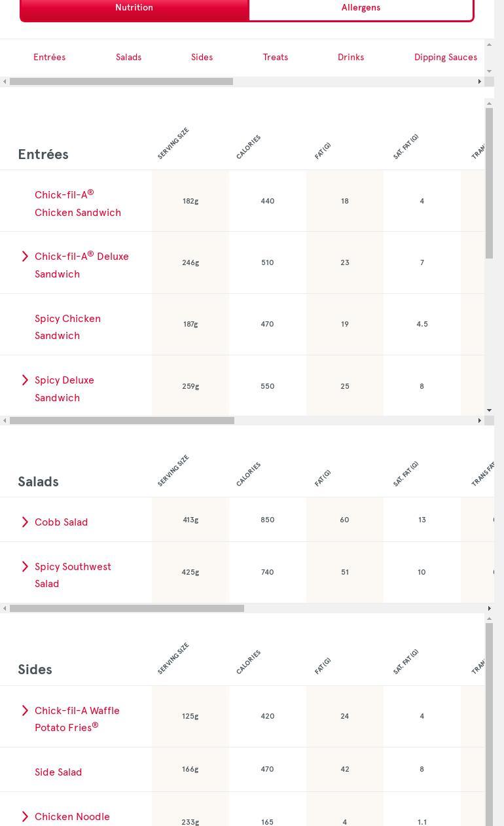The image size is (504, 826).
Task: Click the Side Salad item link
Action: coord(58,772)
